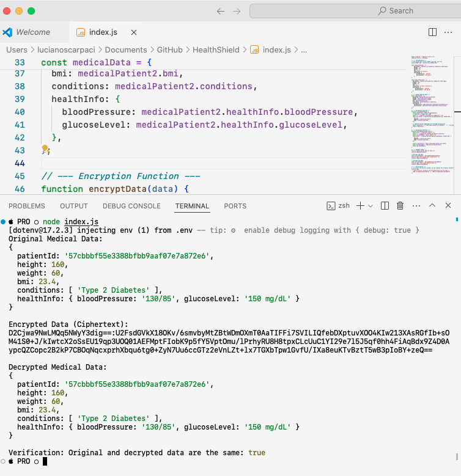
Task: Click the Search command center field
Action: [x=355, y=11]
